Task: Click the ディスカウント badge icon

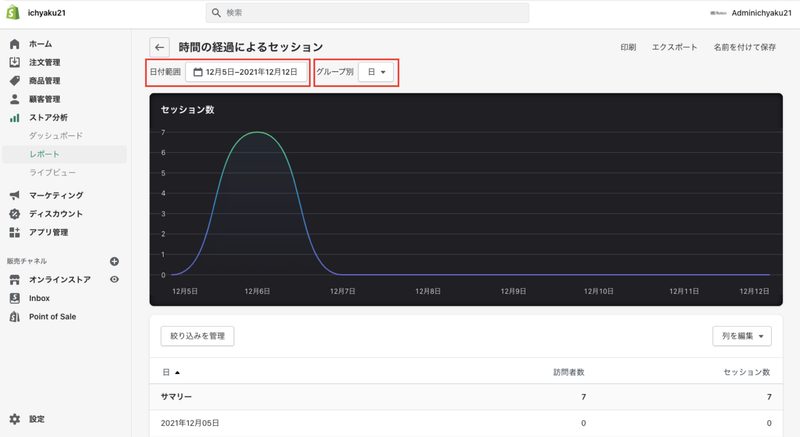Action: coord(15,214)
